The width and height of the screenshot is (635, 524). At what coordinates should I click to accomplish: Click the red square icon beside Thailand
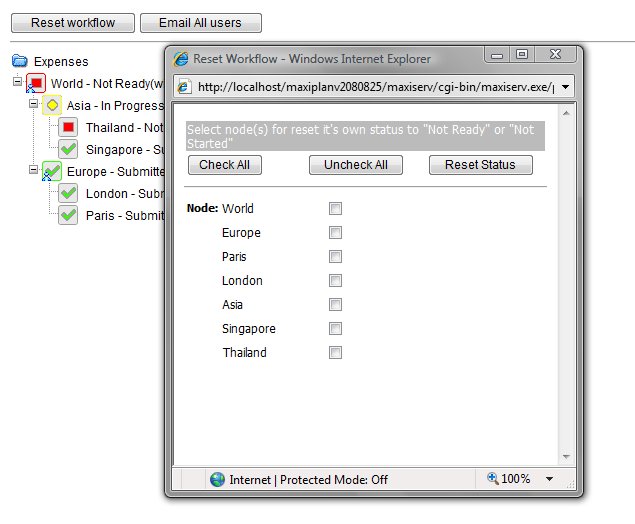68,127
